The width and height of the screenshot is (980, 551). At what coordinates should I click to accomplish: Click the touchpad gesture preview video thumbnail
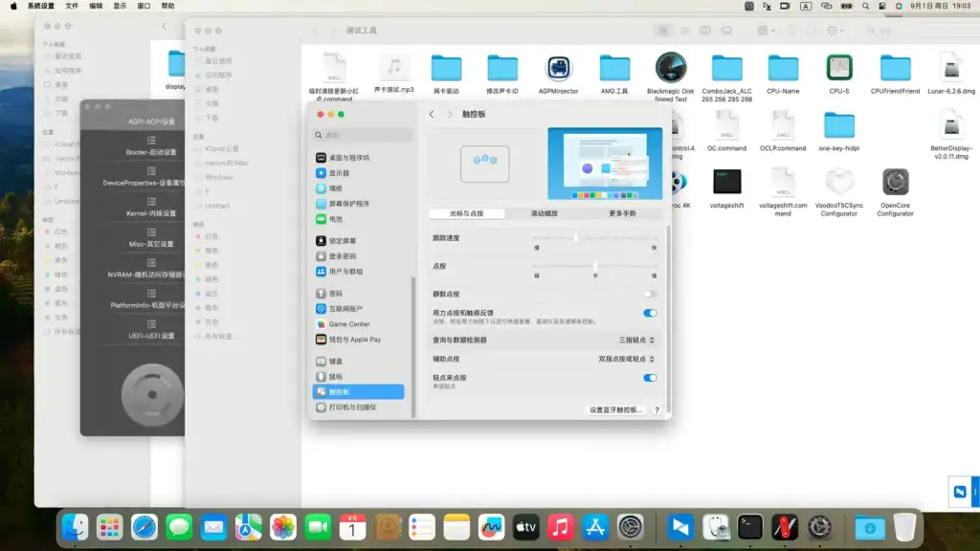point(605,164)
